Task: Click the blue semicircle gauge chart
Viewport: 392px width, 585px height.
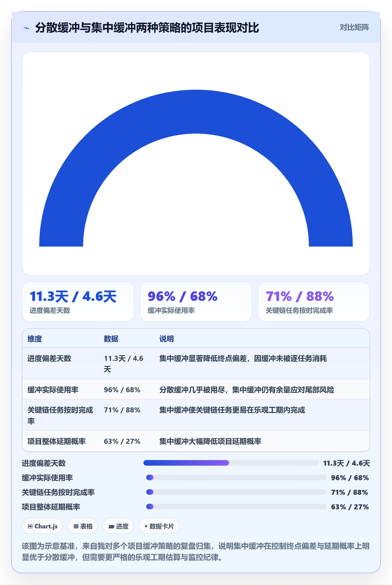Action: click(196, 168)
